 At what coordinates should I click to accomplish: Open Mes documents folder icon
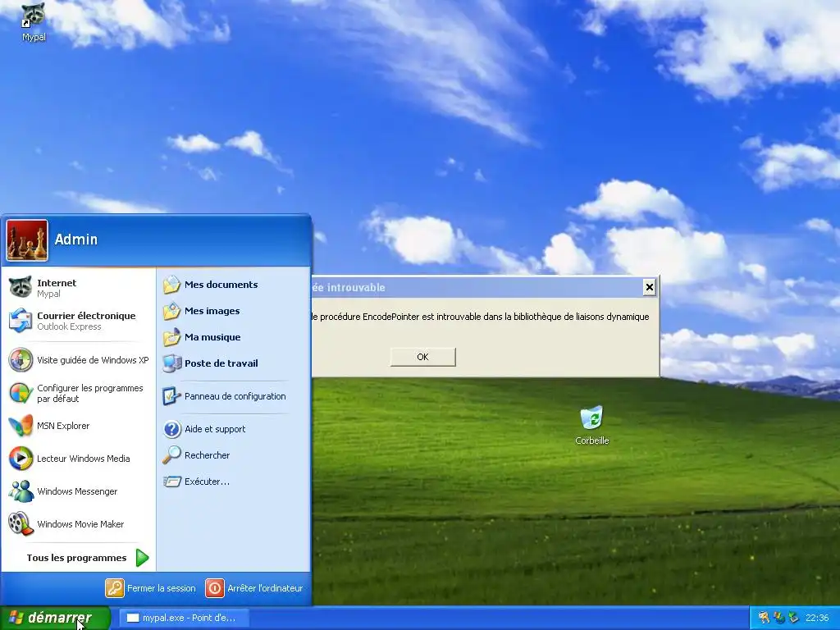171,285
